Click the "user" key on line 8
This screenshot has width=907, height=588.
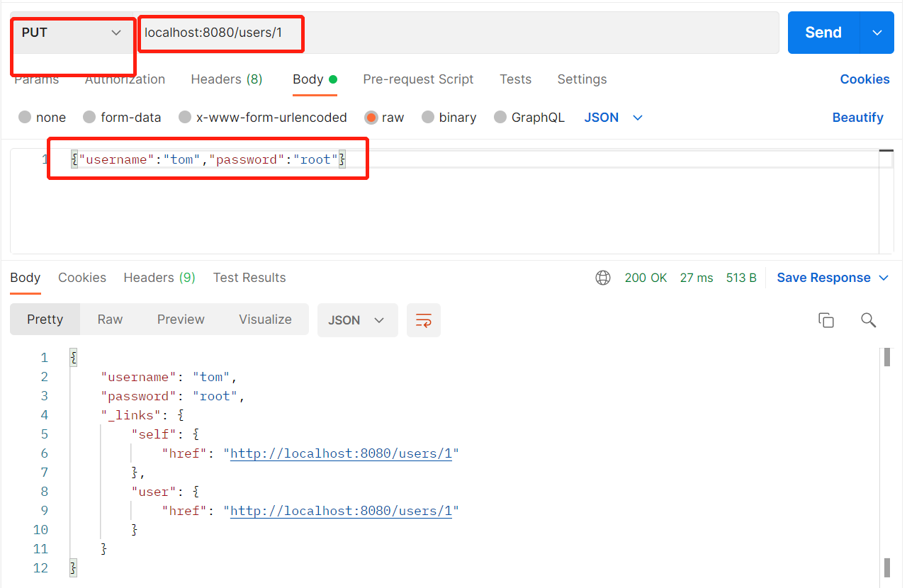(x=154, y=492)
